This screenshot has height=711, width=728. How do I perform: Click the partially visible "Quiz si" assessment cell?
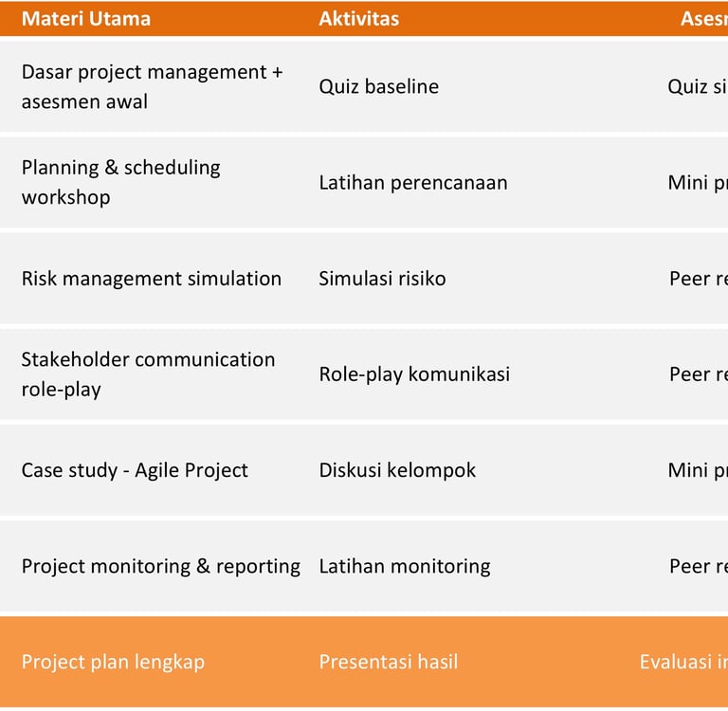pos(697,86)
